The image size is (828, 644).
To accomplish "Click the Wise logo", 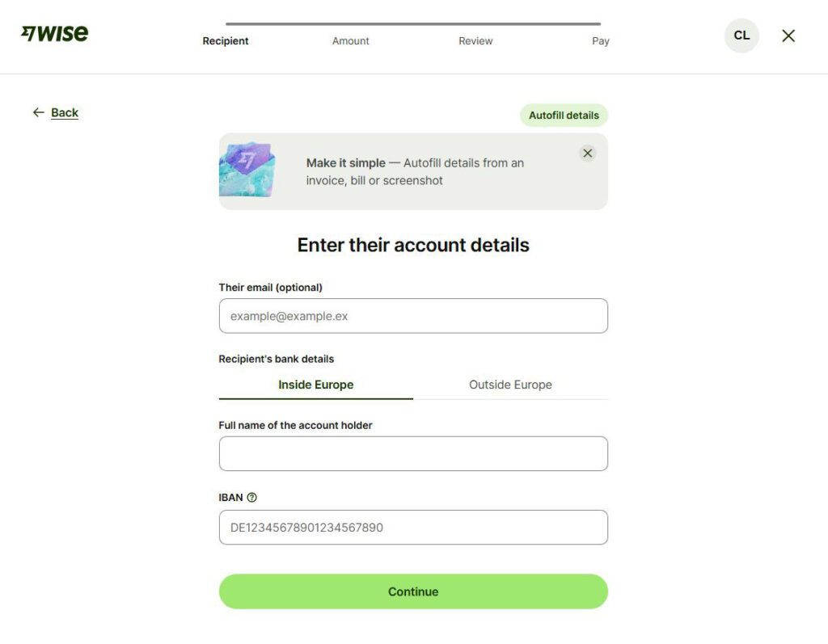I will pos(54,33).
